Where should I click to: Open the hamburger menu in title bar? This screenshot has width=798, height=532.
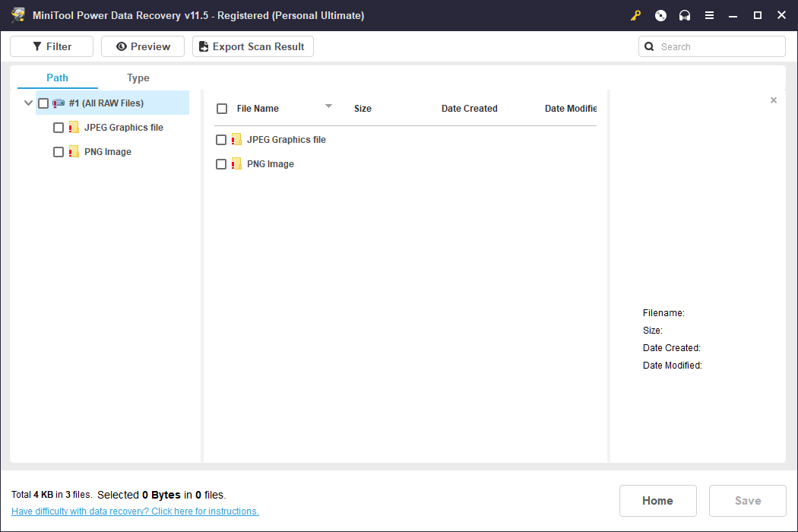(x=709, y=16)
